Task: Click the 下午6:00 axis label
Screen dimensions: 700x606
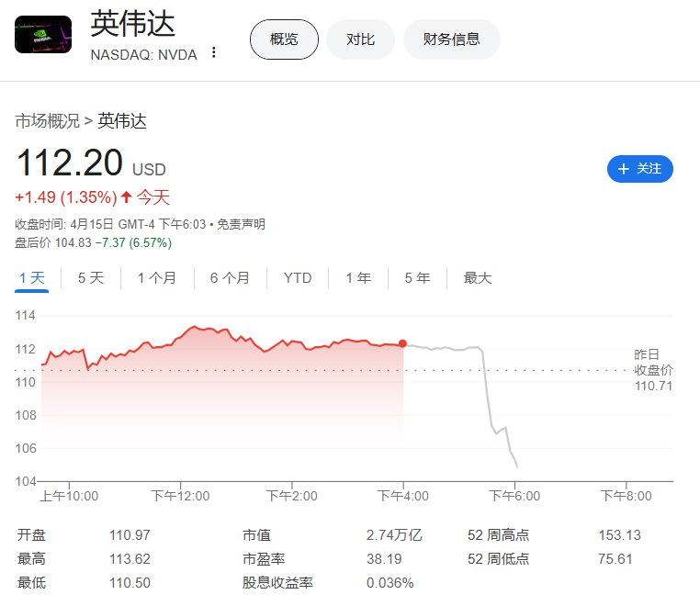Action: (514, 496)
